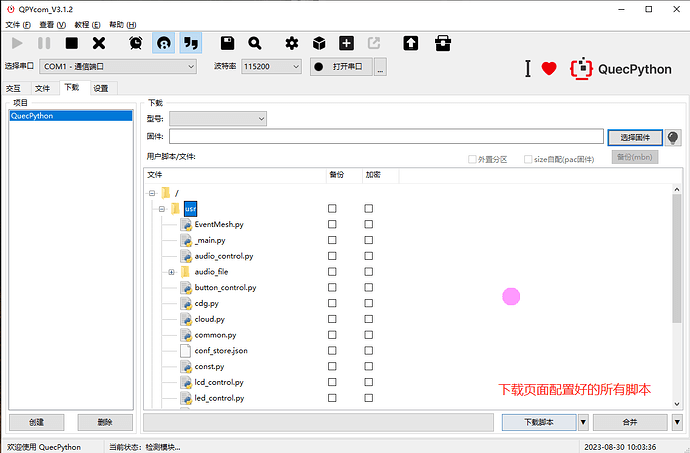
Task: Click the 打开串口 button
Action: 341,66
